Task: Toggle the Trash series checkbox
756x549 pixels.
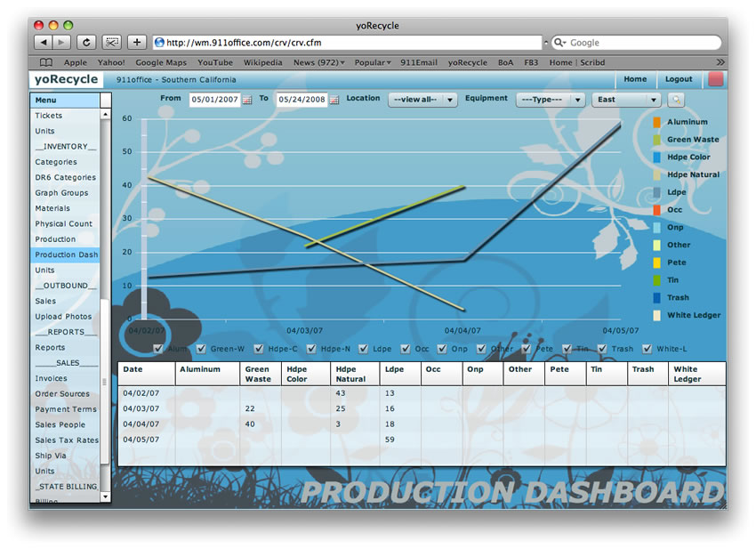Action: pyautogui.click(x=602, y=348)
